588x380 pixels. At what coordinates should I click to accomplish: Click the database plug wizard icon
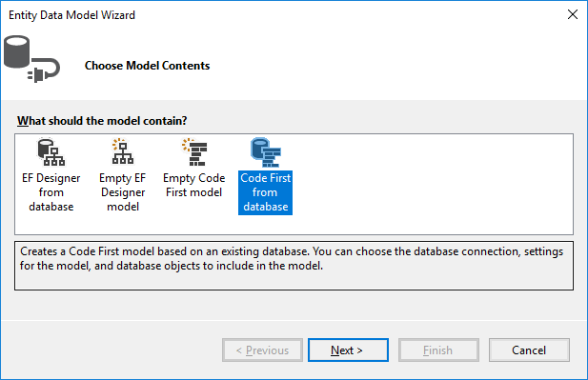31,58
